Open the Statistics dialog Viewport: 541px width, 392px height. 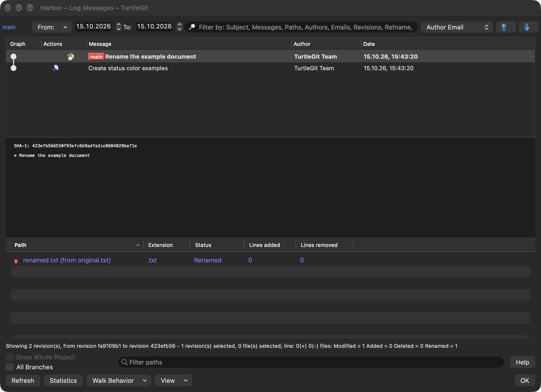(x=63, y=380)
